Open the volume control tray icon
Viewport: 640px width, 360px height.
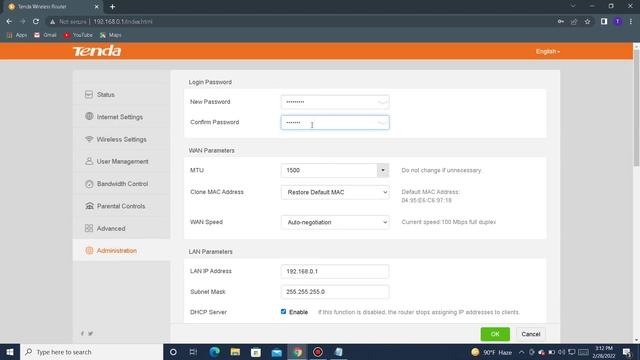pos(562,352)
